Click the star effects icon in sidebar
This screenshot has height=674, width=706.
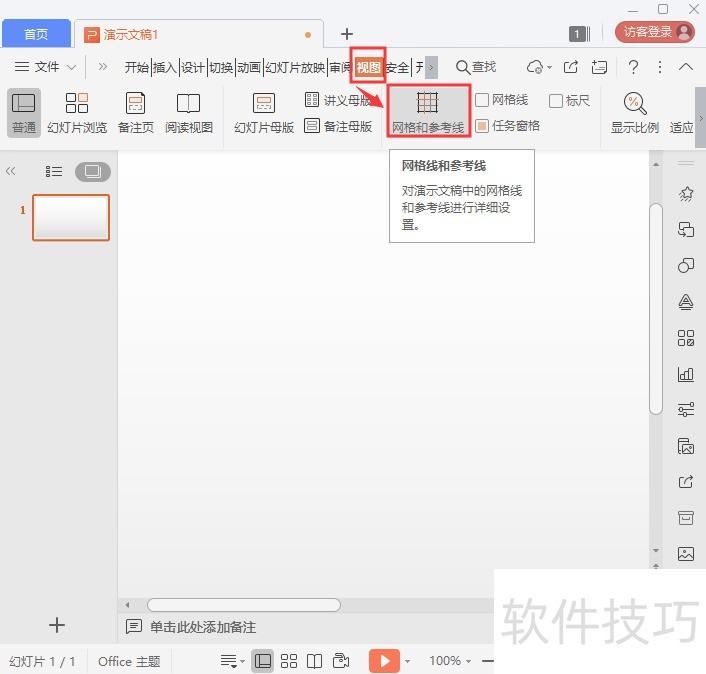686,194
